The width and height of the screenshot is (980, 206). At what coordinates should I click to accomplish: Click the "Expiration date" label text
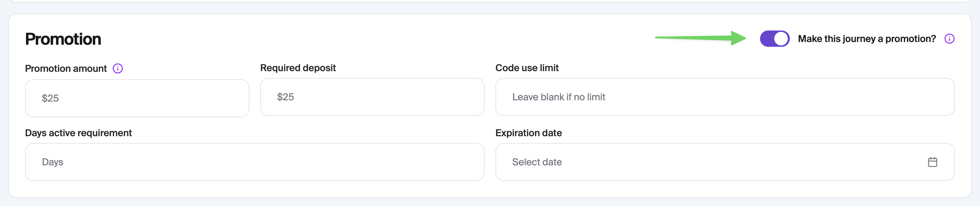click(529, 133)
